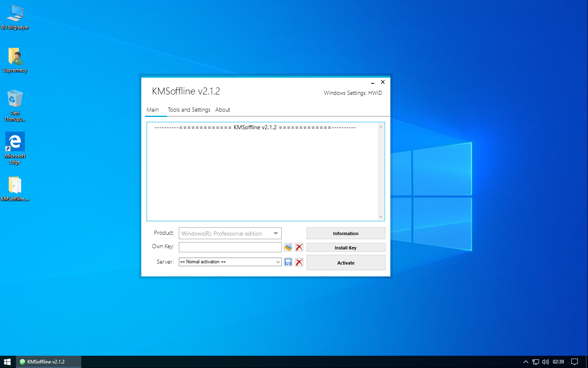The image size is (588, 368).
Task: Click inside the Own Key input field
Action: (230, 247)
